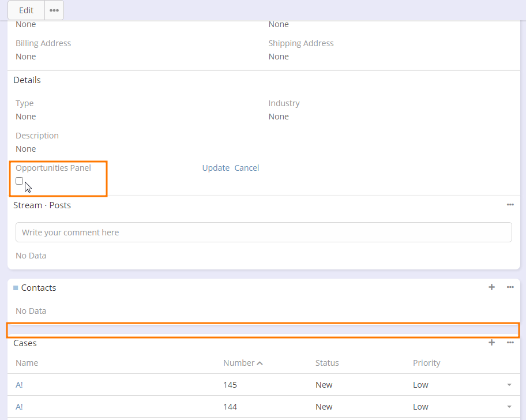Click the plus icon in Cases panel
This screenshot has width=526, height=420.
click(491, 343)
